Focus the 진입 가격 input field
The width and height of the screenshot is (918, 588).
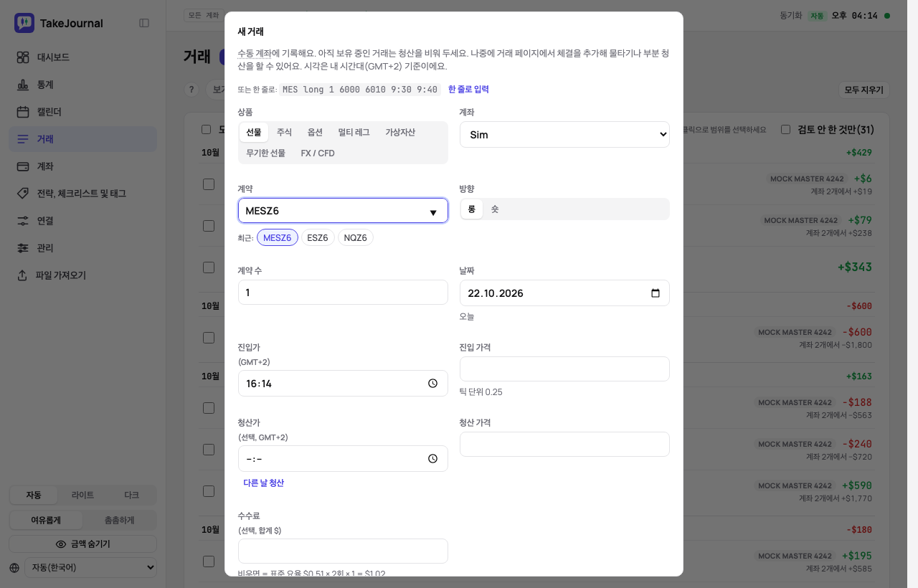564,369
